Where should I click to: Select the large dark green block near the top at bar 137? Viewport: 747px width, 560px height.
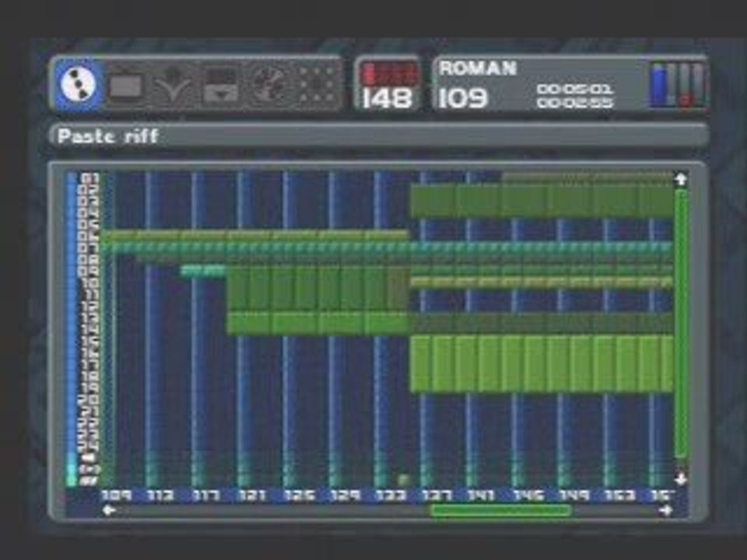[x=542, y=201]
